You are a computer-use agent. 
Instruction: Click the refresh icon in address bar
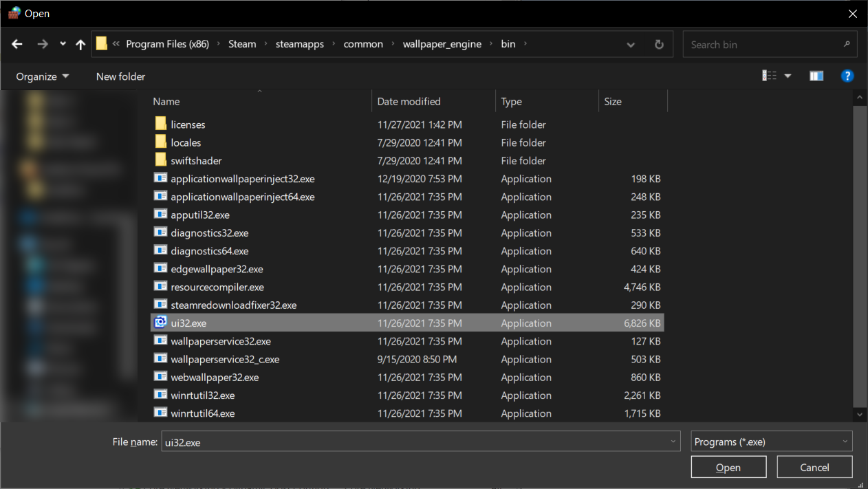coord(659,44)
